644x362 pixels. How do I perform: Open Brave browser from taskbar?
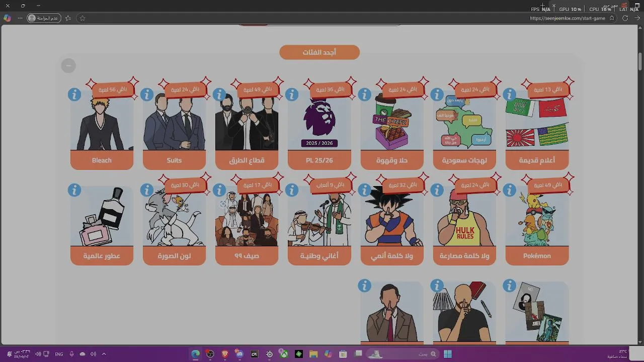[x=225, y=354]
